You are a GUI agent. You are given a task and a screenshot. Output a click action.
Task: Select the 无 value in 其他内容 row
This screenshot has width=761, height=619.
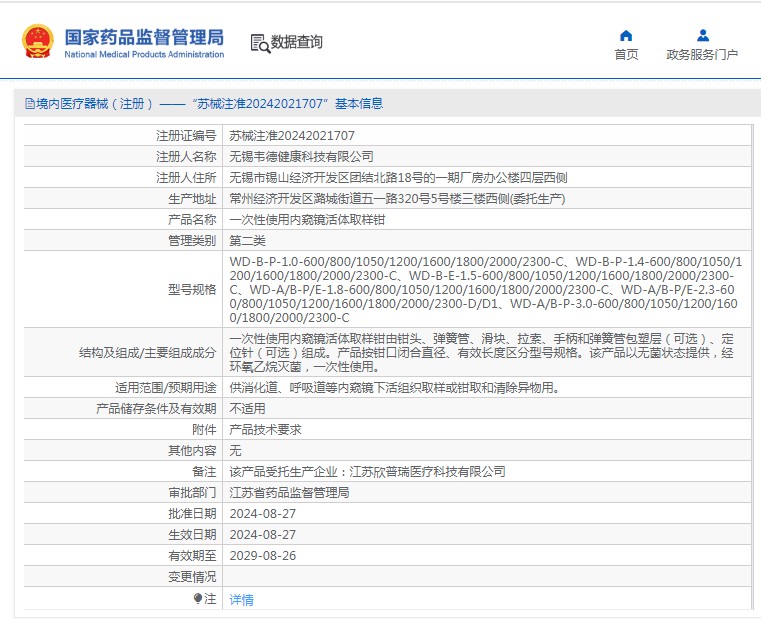(235, 451)
